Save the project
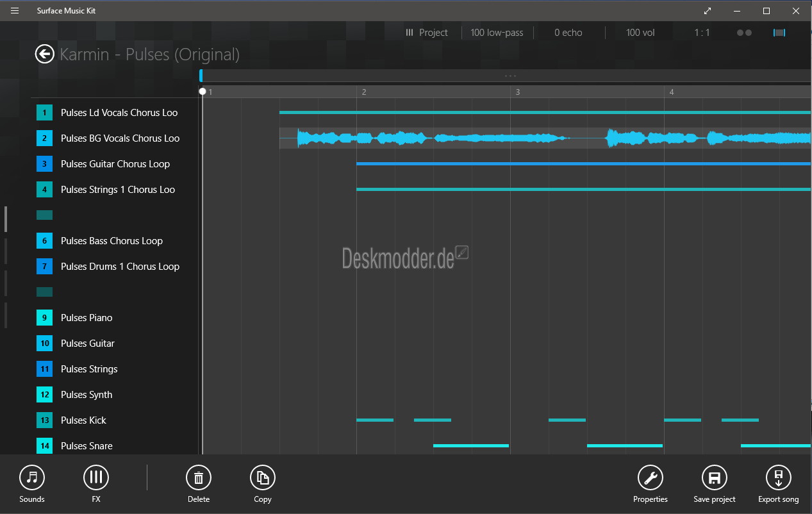This screenshot has height=514, width=812. click(x=715, y=484)
